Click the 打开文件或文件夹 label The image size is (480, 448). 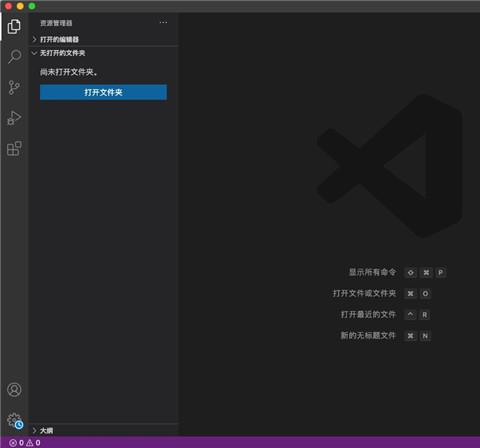click(x=364, y=293)
